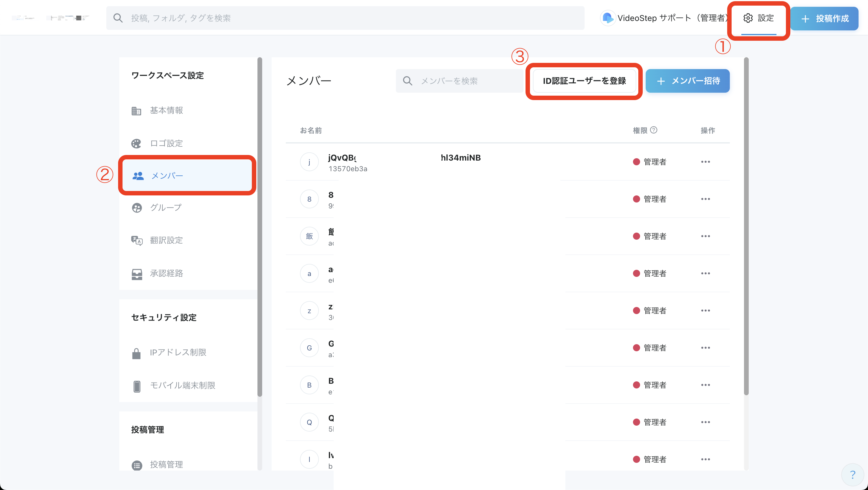868x490 pixels.
Task: Click the メンバー招待 button
Action: click(x=687, y=81)
